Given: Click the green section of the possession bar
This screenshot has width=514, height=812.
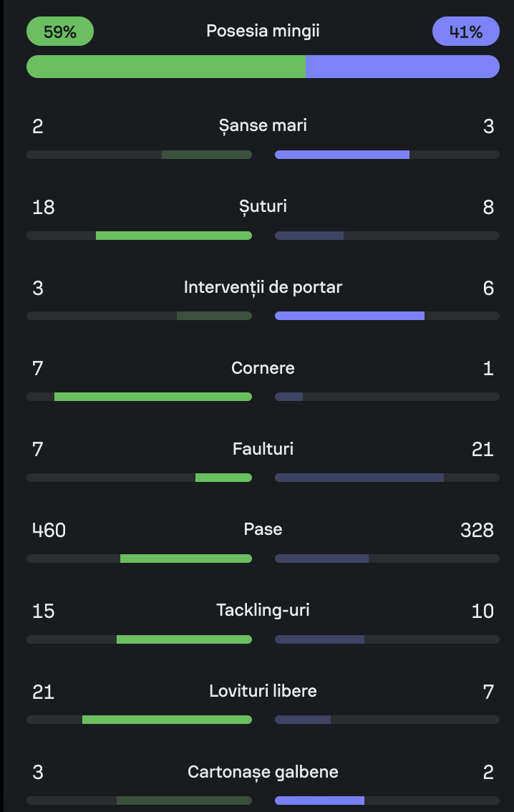Looking at the screenshot, I should 166,67.
